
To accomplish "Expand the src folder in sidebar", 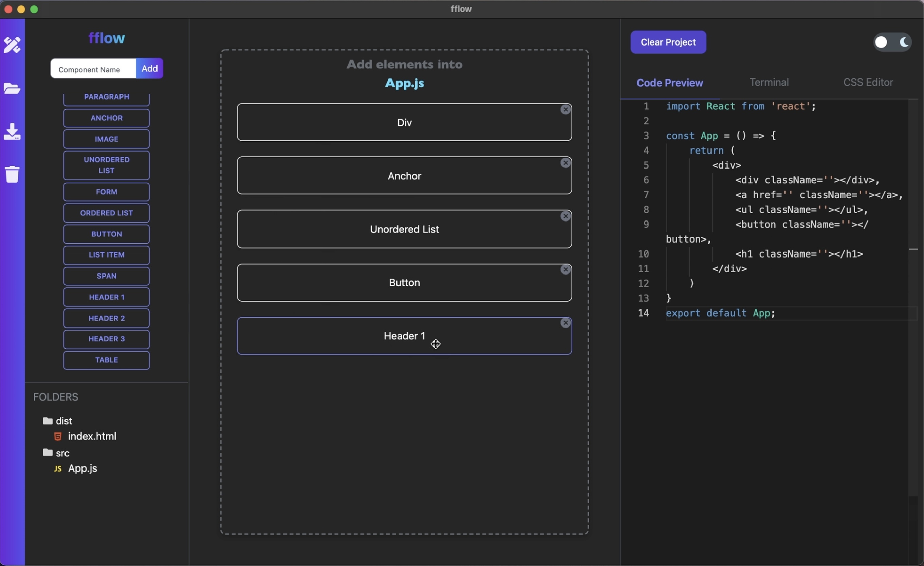I will 63,453.
